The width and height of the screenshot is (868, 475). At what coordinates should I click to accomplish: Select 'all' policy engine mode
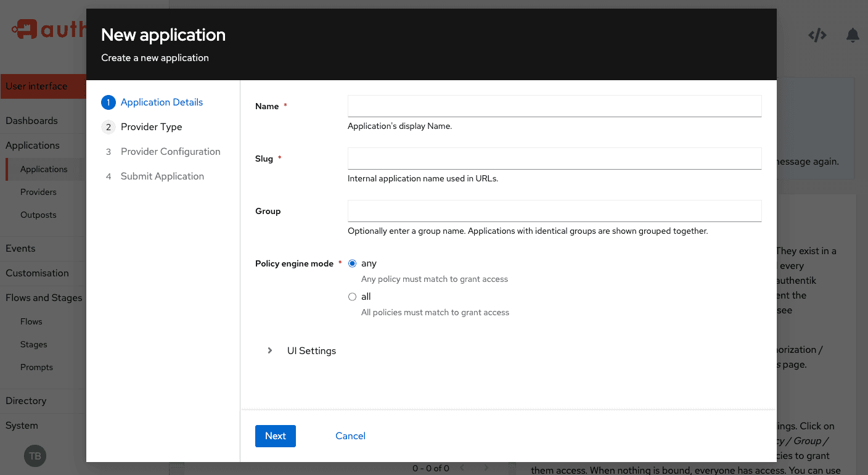353,297
